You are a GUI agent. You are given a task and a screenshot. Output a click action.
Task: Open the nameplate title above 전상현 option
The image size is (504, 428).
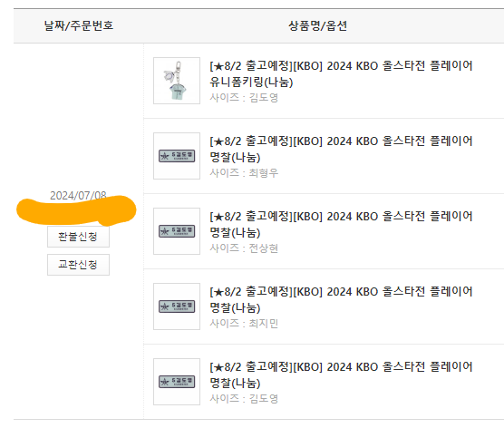click(x=341, y=225)
